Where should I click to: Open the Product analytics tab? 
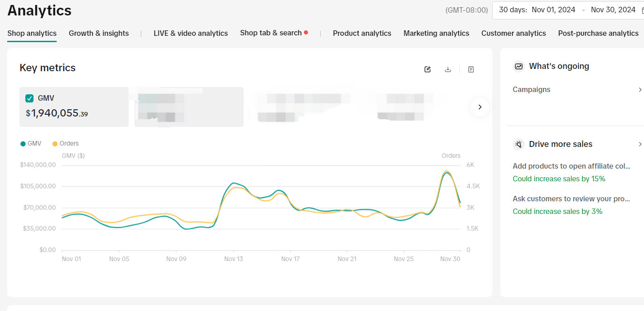(x=362, y=33)
